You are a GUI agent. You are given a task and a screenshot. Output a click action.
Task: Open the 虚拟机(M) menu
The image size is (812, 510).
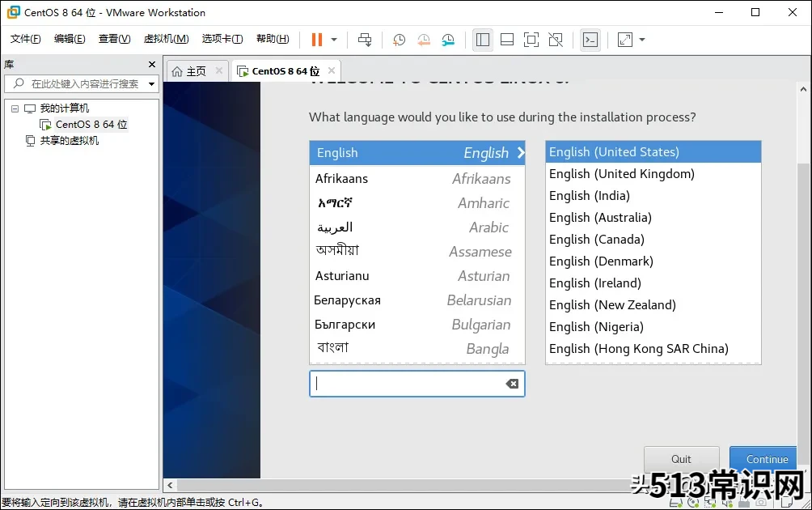tap(167, 39)
